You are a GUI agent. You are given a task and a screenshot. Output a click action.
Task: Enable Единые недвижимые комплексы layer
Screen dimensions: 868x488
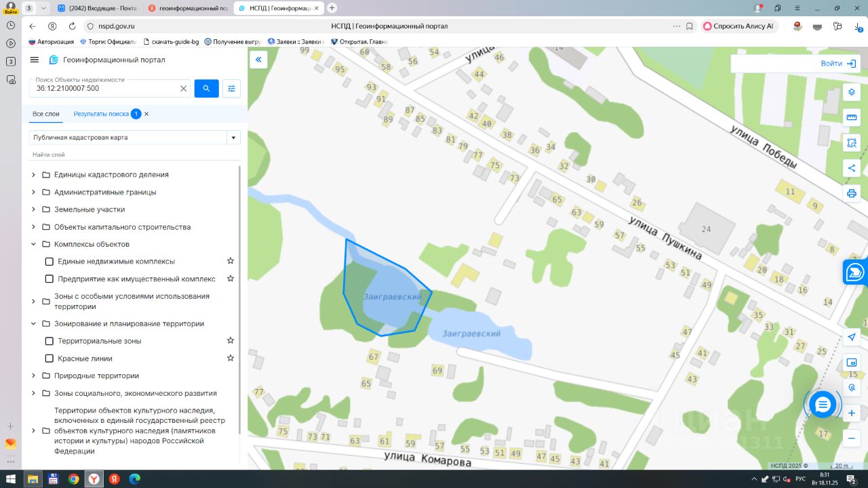pyautogui.click(x=49, y=262)
